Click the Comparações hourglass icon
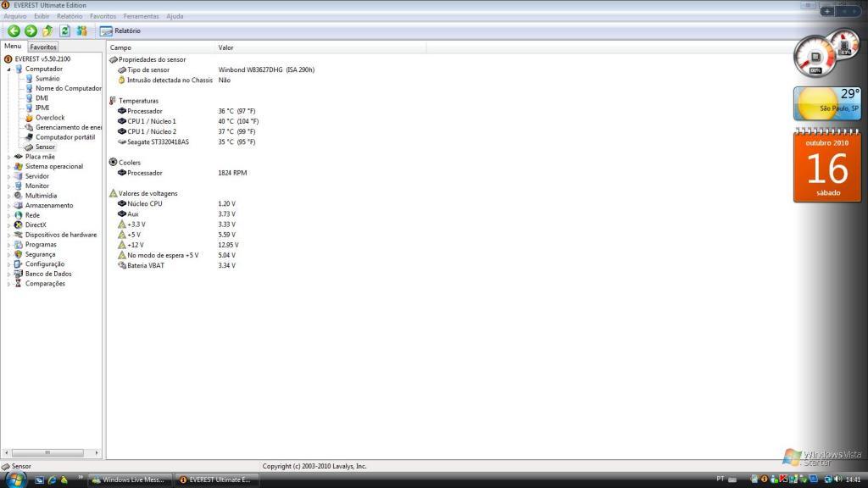The width and height of the screenshot is (868, 488). coord(19,283)
